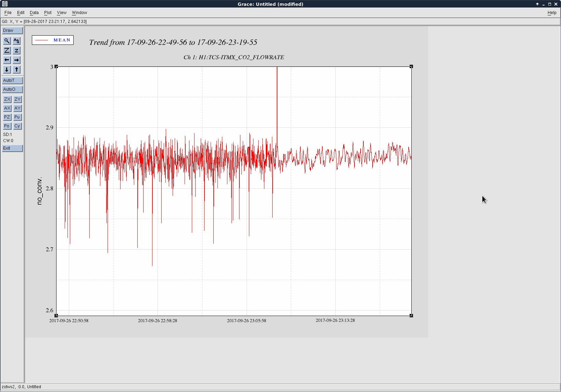This screenshot has height=392, width=561.
Task: Click x-axis label '2017-09-26 23:05:58'
Action: pos(247,321)
